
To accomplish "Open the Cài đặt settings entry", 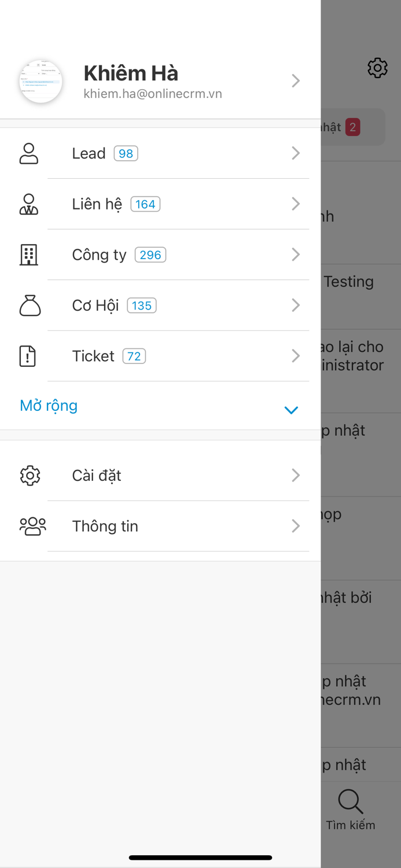I will point(97,475).
